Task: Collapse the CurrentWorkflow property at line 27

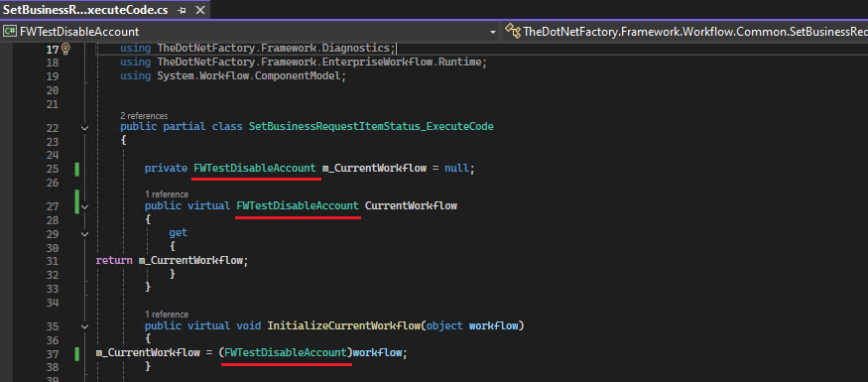Action: point(84,206)
